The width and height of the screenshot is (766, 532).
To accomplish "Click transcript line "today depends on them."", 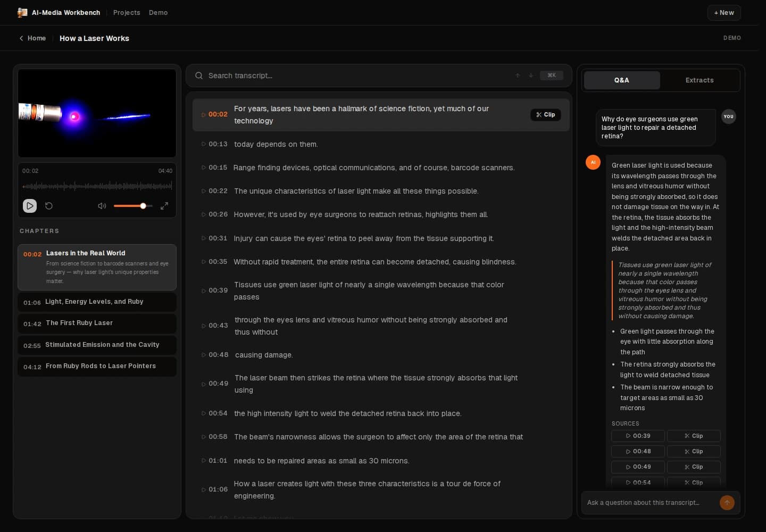I will point(276,144).
